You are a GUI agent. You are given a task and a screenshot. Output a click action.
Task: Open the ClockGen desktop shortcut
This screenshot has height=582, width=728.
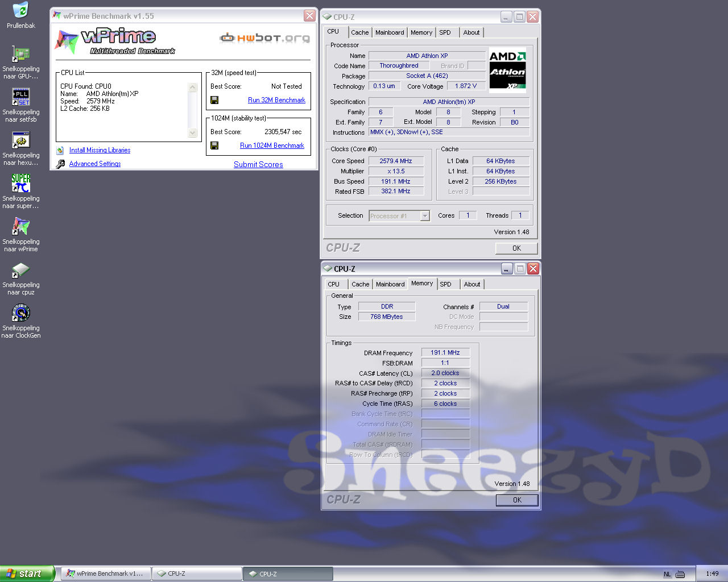(20, 313)
